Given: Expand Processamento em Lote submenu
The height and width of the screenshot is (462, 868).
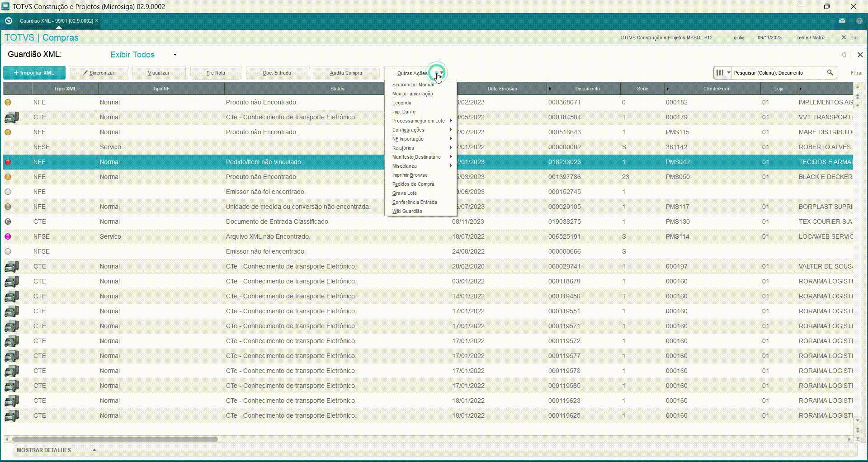Looking at the screenshot, I should [420, 121].
